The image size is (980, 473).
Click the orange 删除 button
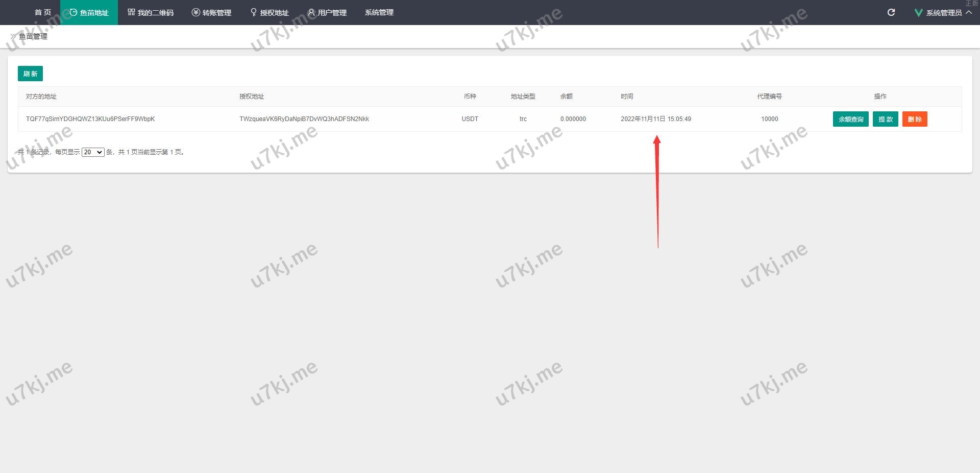(x=915, y=120)
